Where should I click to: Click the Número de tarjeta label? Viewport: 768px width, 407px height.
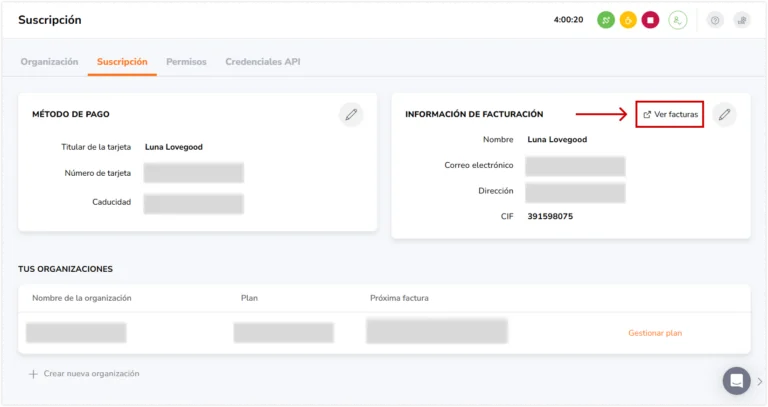(x=97, y=173)
